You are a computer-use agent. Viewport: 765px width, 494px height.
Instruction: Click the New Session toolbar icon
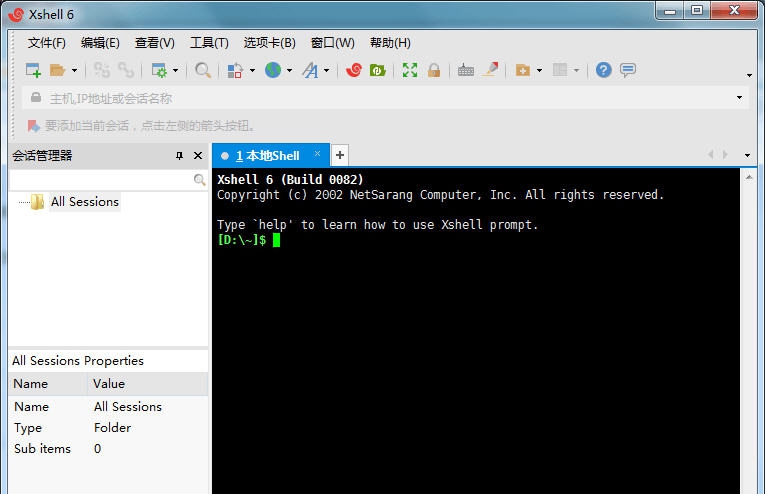[x=33, y=70]
